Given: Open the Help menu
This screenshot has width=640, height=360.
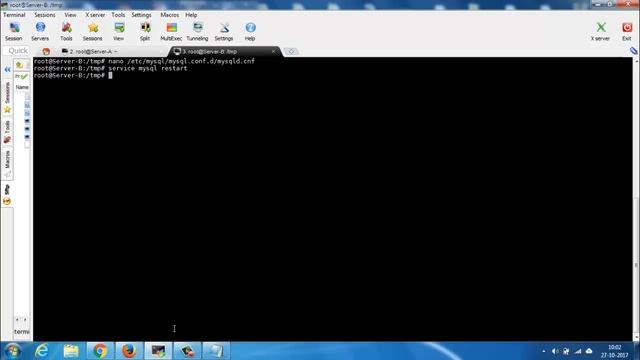Looking at the screenshot, I should pyautogui.click(x=191, y=15).
